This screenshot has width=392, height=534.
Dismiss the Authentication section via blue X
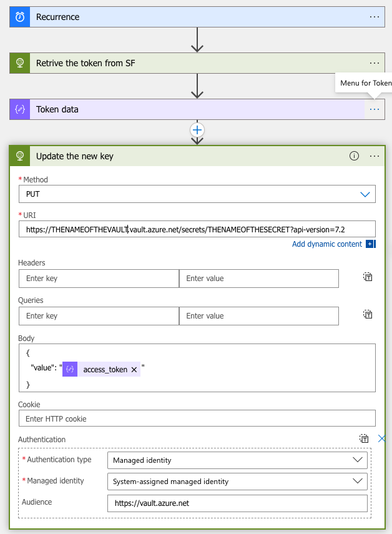coord(381,438)
